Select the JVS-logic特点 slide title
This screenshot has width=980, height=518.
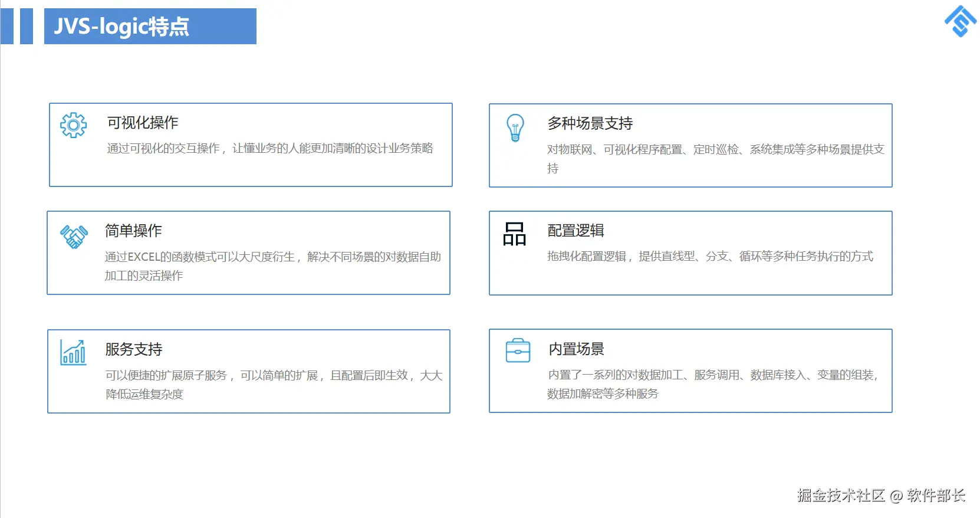(x=121, y=27)
